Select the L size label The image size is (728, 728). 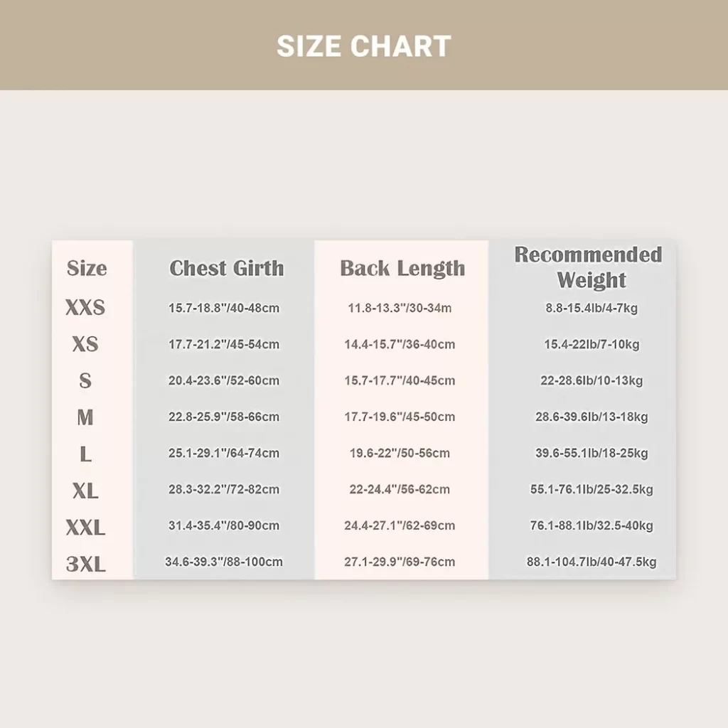point(85,454)
